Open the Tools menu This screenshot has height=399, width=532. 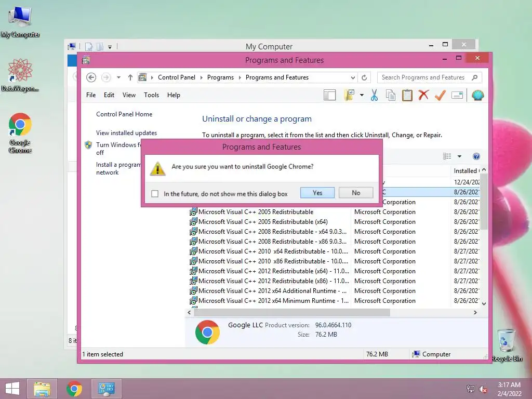151,95
